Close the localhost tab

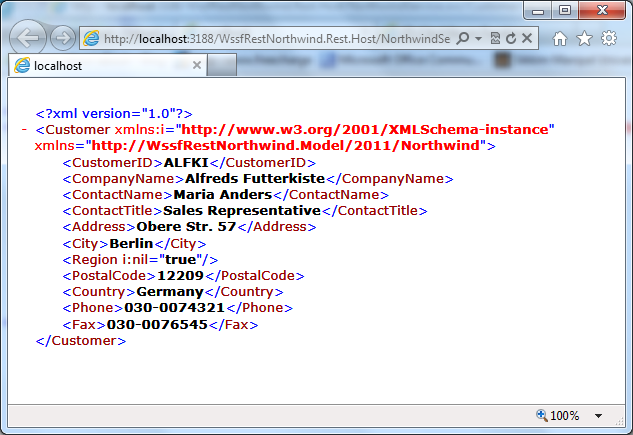coord(197,65)
